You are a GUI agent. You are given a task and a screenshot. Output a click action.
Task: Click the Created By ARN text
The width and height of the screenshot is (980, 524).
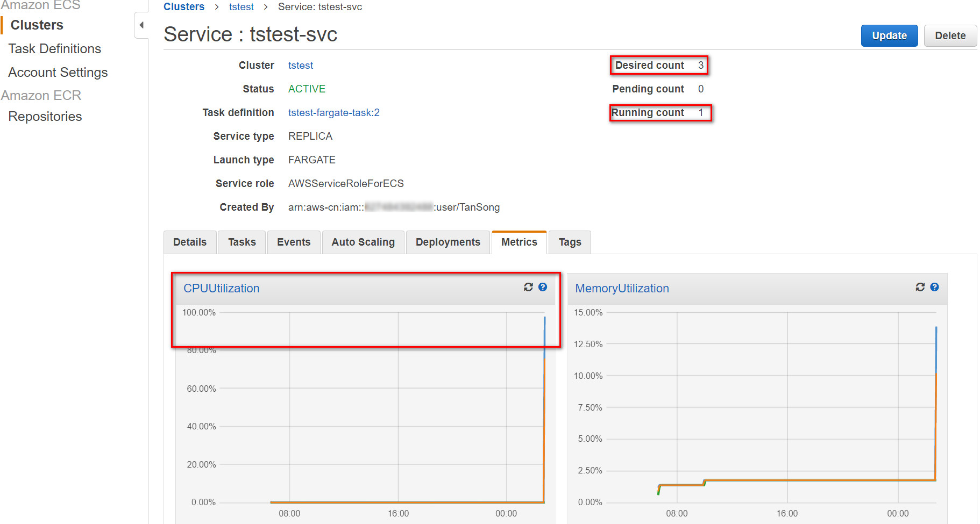click(x=394, y=207)
